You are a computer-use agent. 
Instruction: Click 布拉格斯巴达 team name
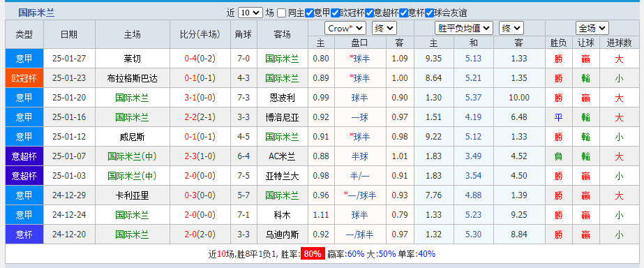coord(133,78)
